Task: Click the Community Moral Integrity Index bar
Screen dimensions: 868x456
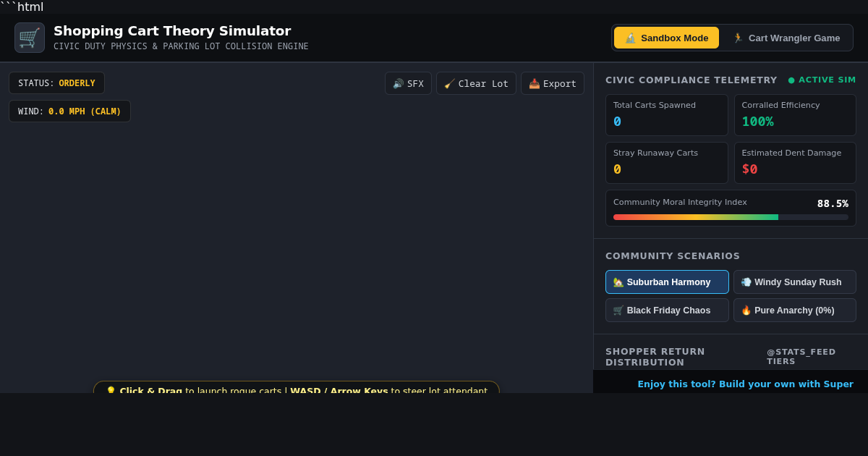Action: pos(731,217)
